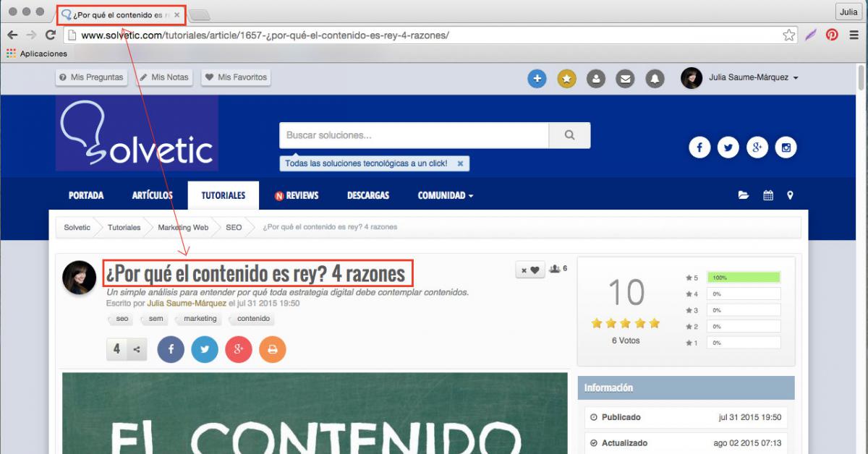Click the Mis Favoritos button

[236, 77]
